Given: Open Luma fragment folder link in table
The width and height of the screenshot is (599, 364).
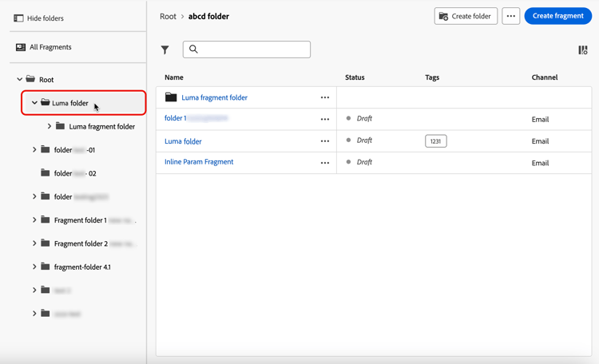Looking at the screenshot, I should click(214, 97).
